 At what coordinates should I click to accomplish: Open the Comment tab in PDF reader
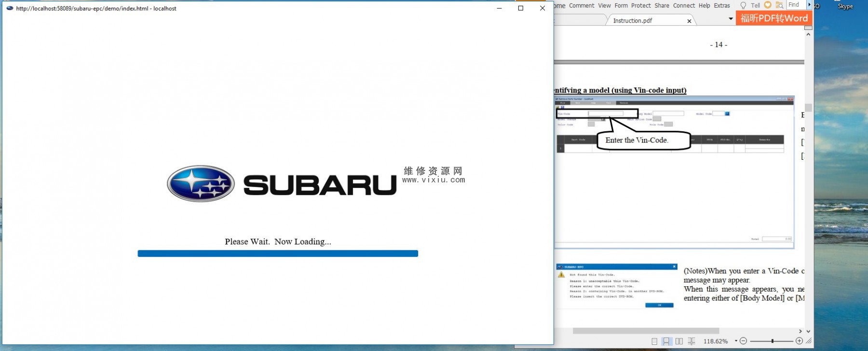click(581, 6)
